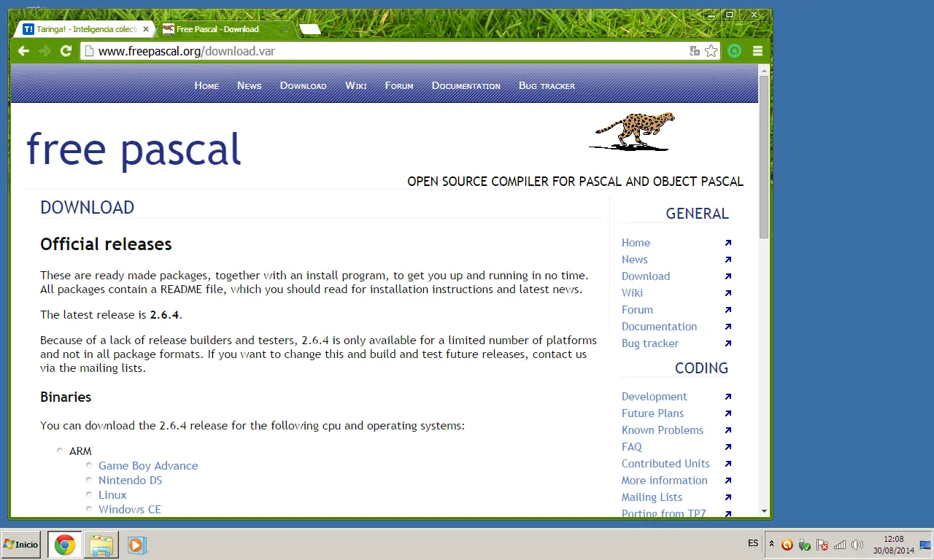Image resolution: width=934 pixels, height=560 pixels.
Task: Click the Safely Remove Hardware tray icon
Action: [805, 545]
